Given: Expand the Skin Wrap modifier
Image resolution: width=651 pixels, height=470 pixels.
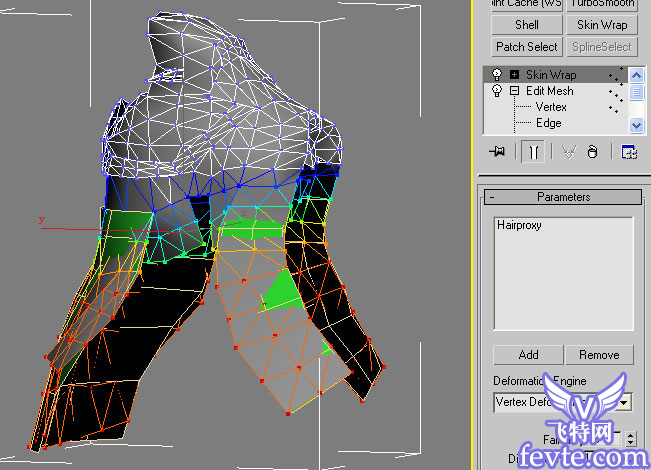Looking at the screenshot, I should (x=514, y=75).
